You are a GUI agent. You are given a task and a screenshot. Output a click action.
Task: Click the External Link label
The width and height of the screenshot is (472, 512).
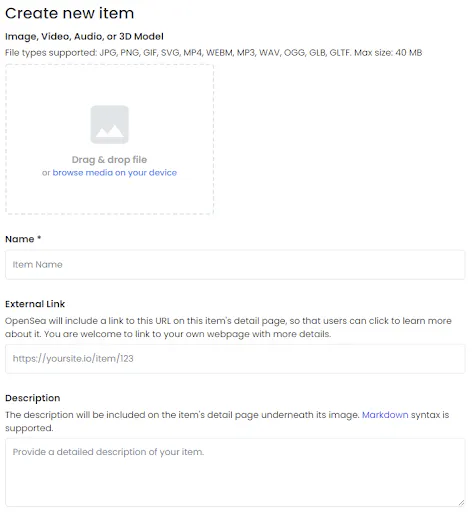point(35,304)
